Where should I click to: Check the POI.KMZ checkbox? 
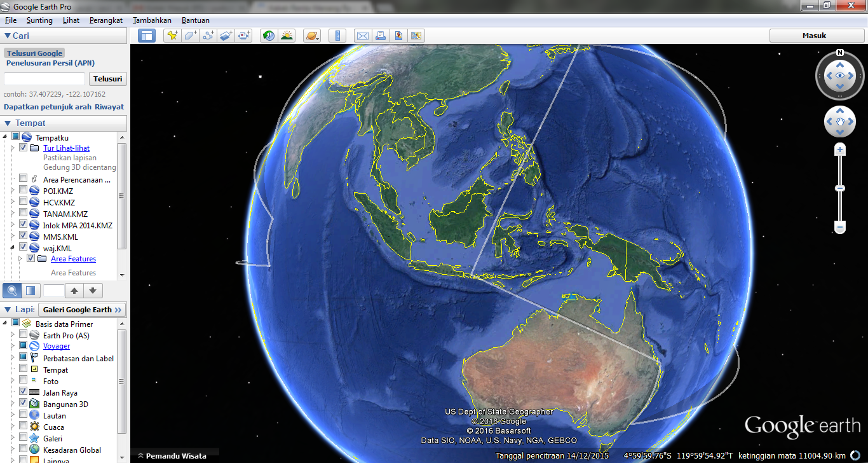click(24, 190)
